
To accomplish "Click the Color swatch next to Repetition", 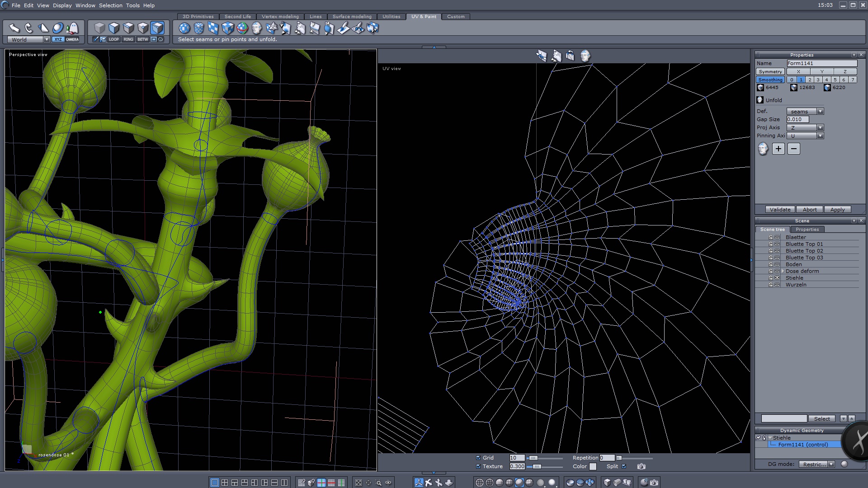I will click(x=593, y=466).
